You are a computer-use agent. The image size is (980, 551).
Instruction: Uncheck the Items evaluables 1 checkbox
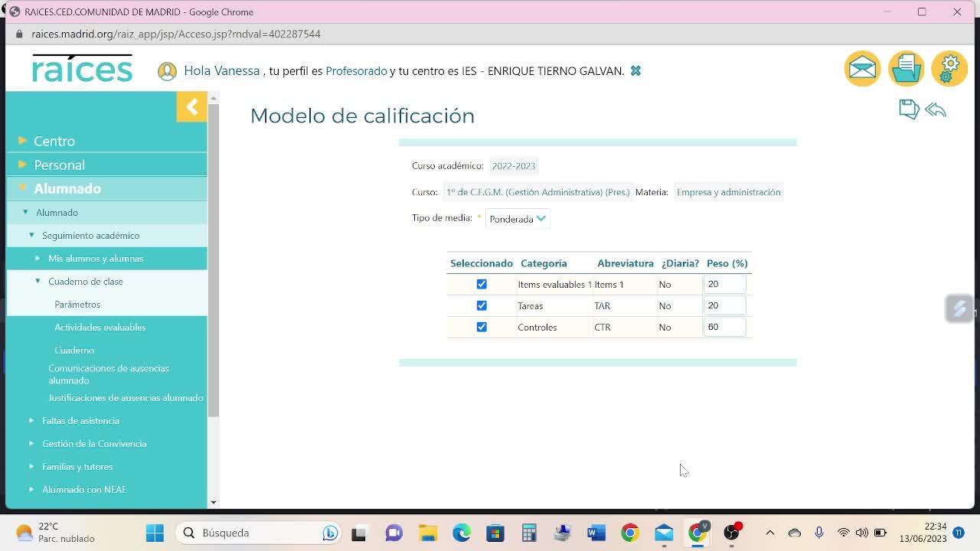point(482,284)
